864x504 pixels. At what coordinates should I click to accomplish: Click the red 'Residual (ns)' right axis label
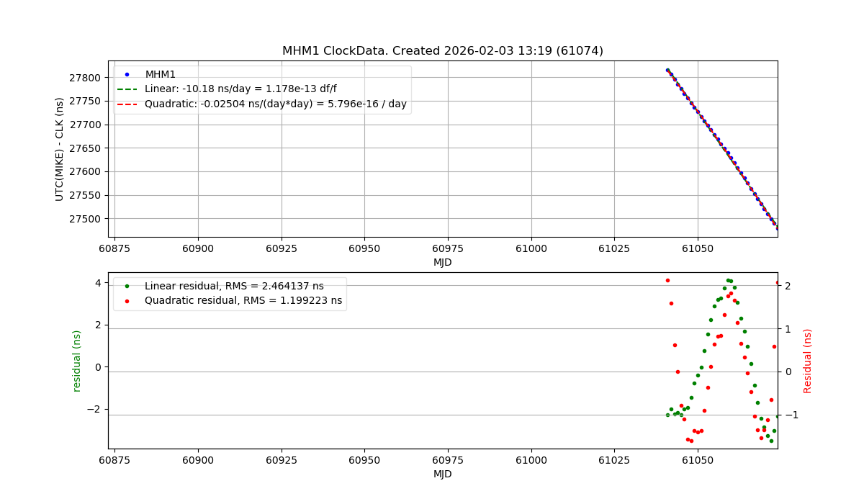[x=807, y=361]
